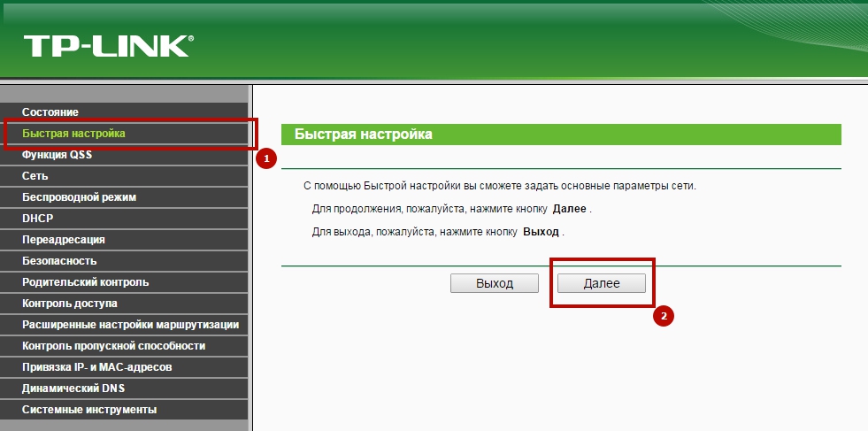Open Функция QSS section

point(57,155)
